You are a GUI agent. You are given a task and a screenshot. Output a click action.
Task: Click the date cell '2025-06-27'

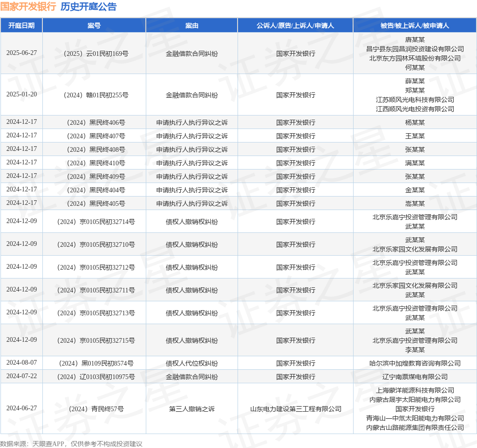click(x=21, y=53)
